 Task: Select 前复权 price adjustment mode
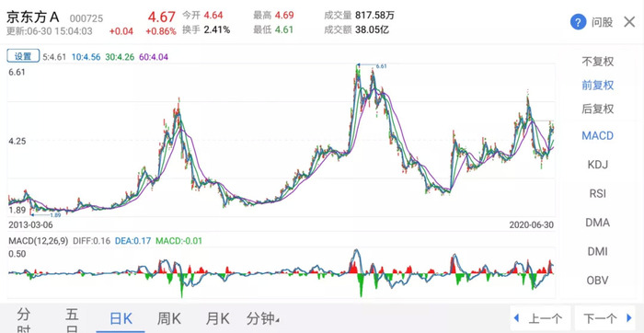(x=598, y=85)
